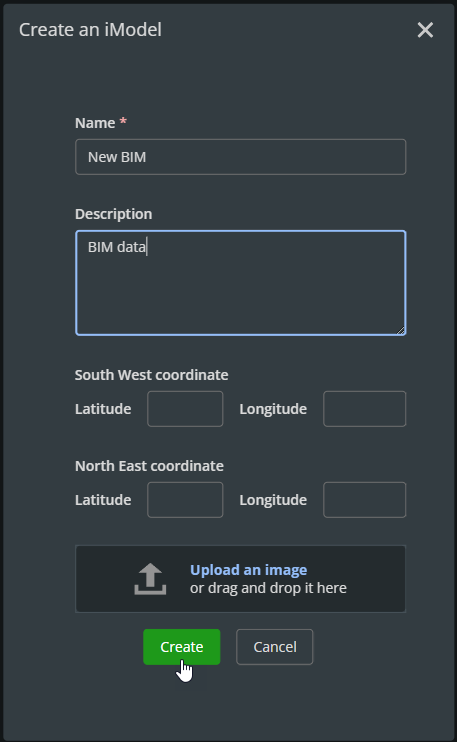Screen dimensions: 457x742
Task: Click the drag and drop it here text
Action: (x=277, y=588)
